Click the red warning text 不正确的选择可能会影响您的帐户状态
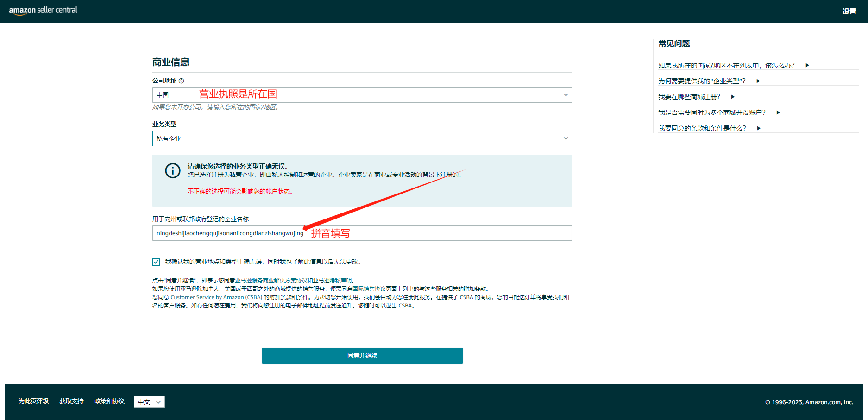 [240, 191]
